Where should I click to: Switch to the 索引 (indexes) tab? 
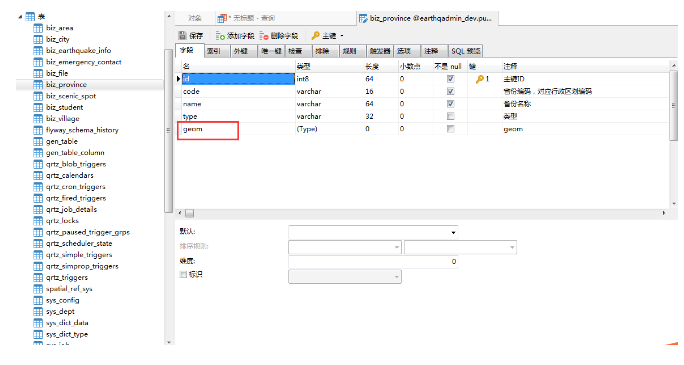(x=217, y=51)
